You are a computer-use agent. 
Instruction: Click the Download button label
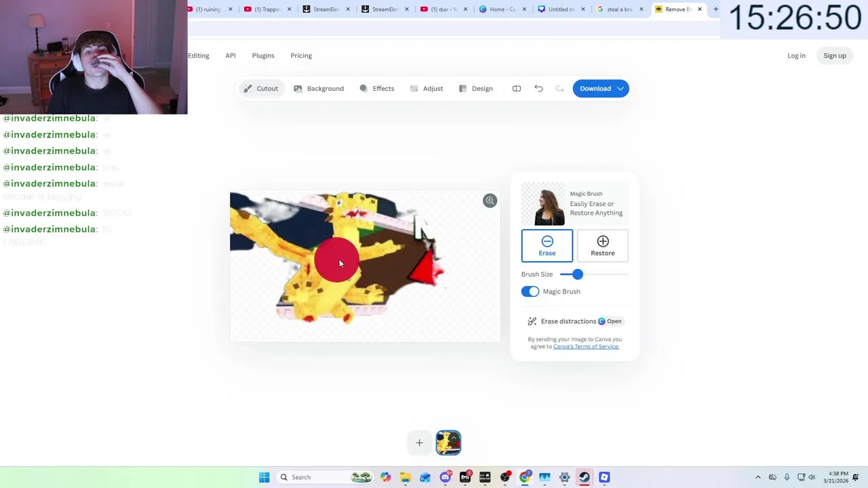pos(595,89)
